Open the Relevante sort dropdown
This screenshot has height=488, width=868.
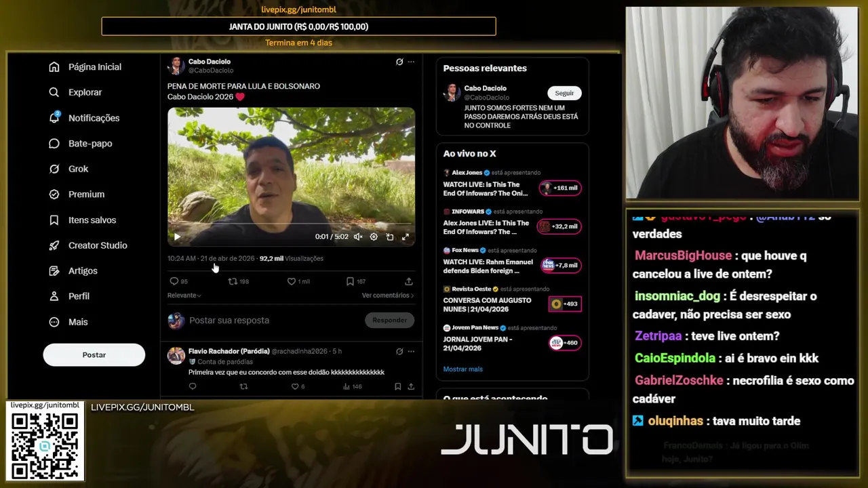pyautogui.click(x=184, y=296)
